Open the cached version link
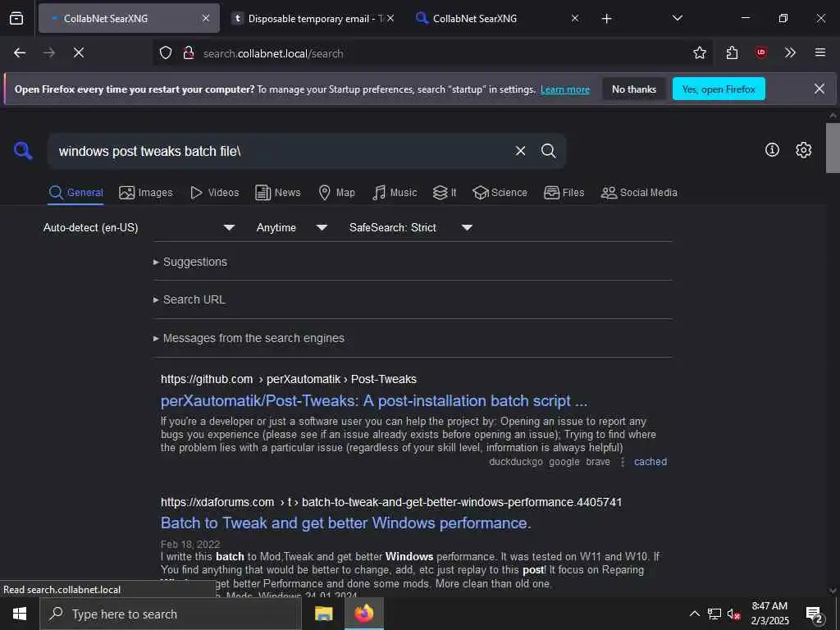Screen dimensions: 840x630 (x=651, y=462)
